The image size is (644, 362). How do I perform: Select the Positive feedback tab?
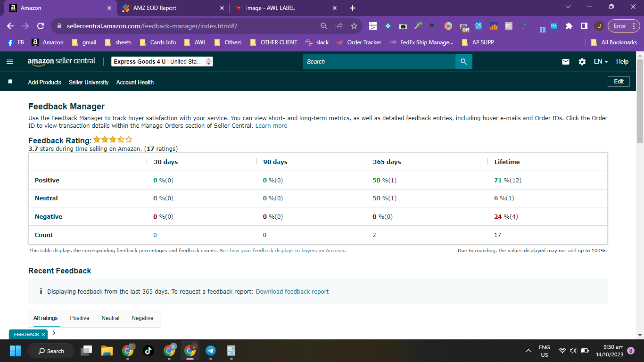pyautogui.click(x=80, y=318)
